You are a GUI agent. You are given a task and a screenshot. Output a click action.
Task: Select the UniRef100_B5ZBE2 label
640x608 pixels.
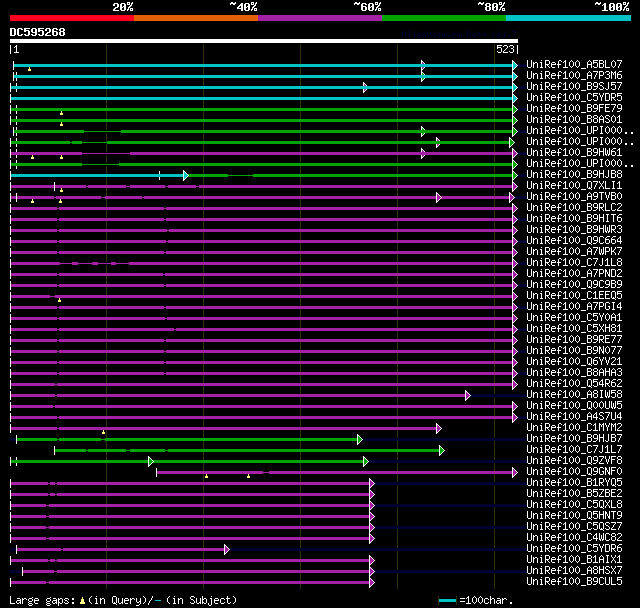(x=574, y=494)
